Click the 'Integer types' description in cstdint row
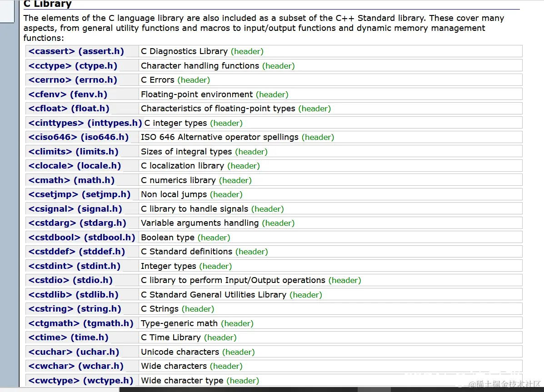The width and height of the screenshot is (544, 392). pyautogui.click(x=169, y=266)
